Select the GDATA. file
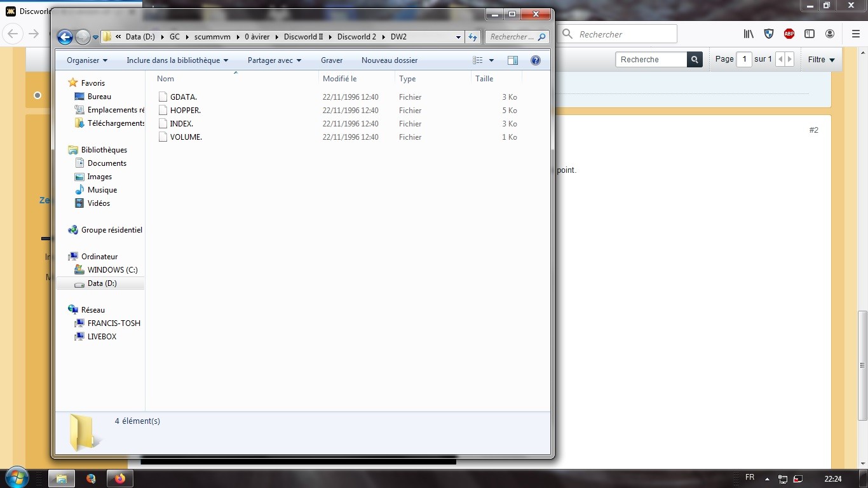This screenshot has height=488, width=868. (x=184, y=97)
